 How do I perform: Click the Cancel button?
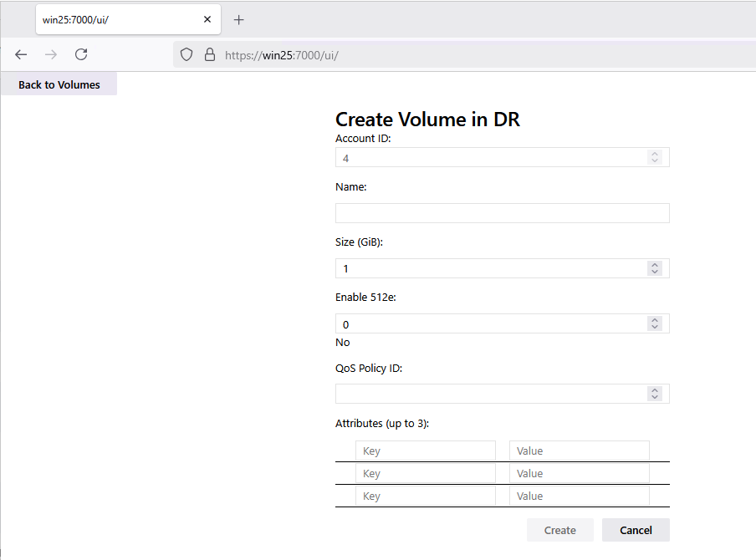click(636, 530)
